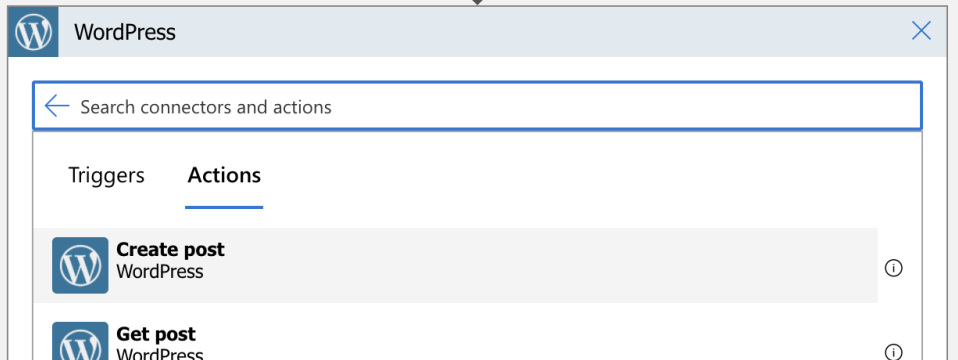958x360 pixels.
Task: Click the connector arrow above WordPress card
Action: tap(477, 2)
